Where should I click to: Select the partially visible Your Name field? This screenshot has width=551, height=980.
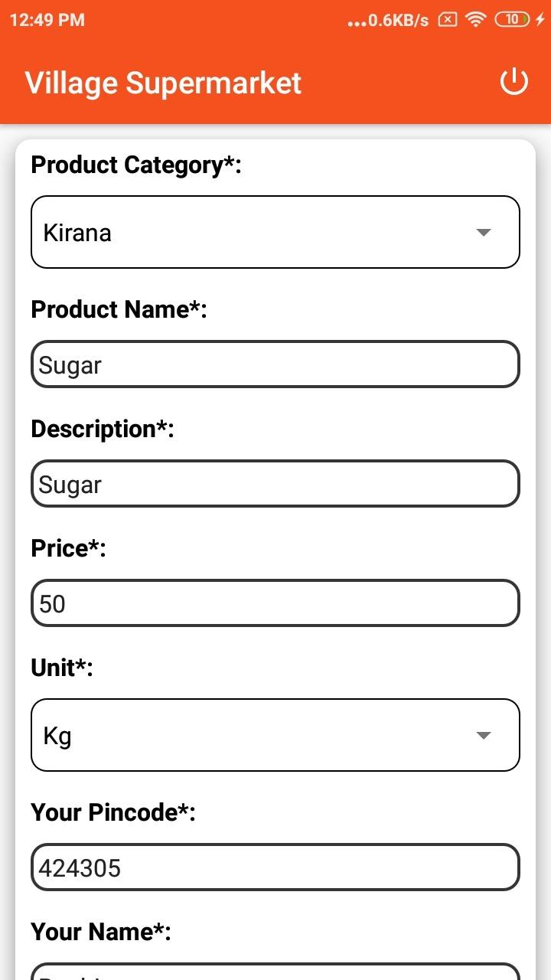[275, 971]
